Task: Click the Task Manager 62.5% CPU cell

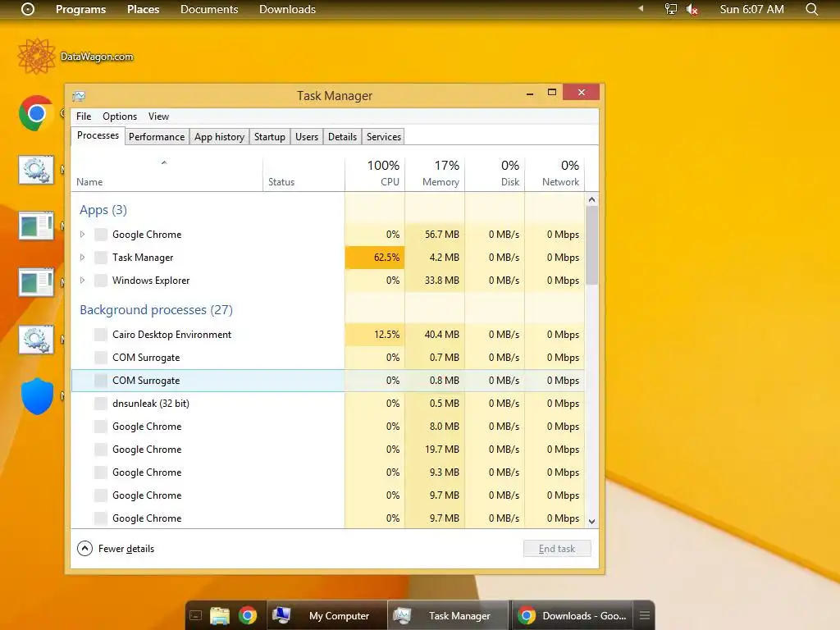Action: (x=375, y=257)
